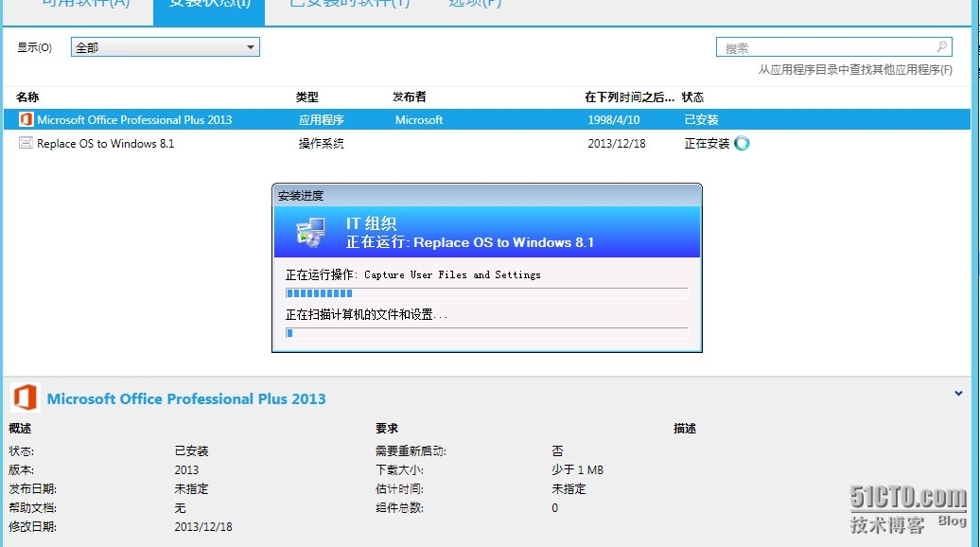Click the 下载大小 label
Viewport: 980px width, 547px height.
point(399,469)
